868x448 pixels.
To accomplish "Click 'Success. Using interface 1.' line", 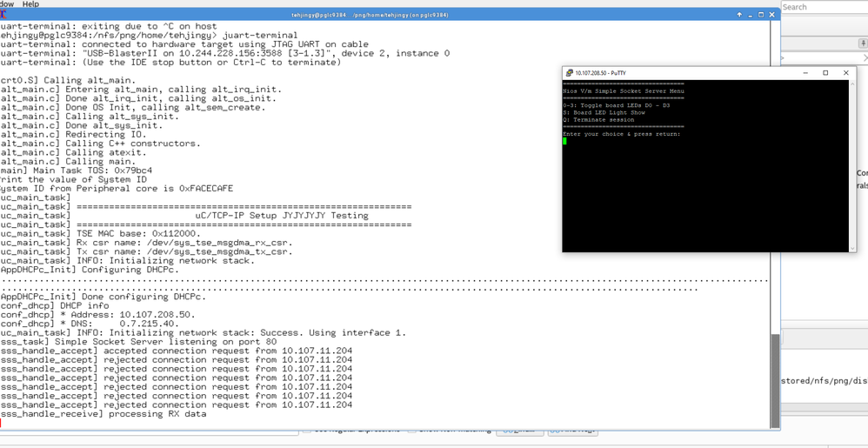I will tap(204, 333).
